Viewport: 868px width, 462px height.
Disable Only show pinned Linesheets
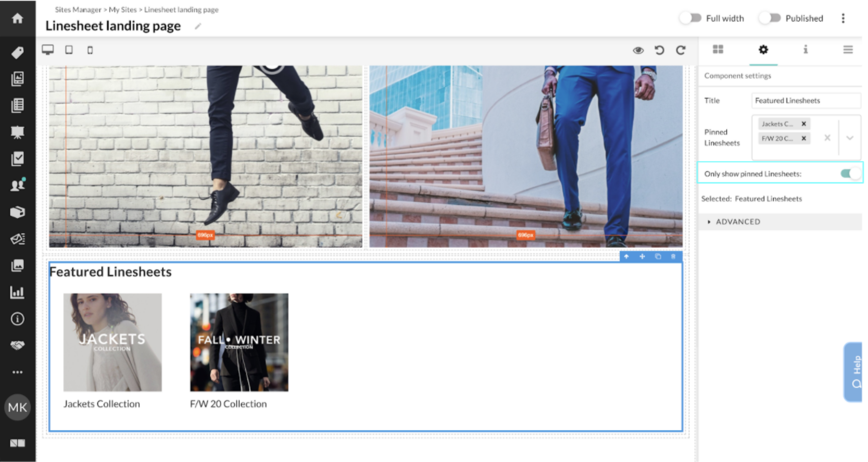(850, 173)
